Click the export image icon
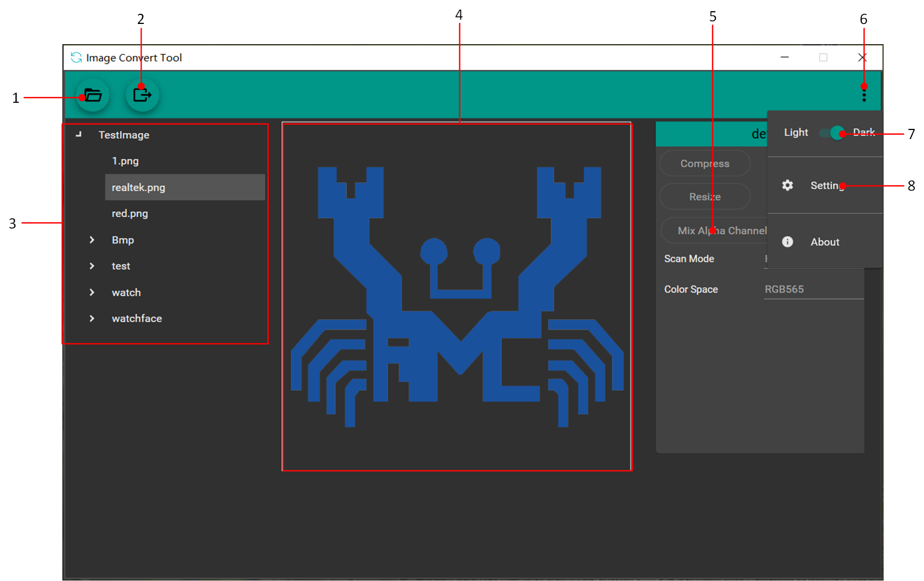Screen dimensions: 924x581 pos(142,95)
